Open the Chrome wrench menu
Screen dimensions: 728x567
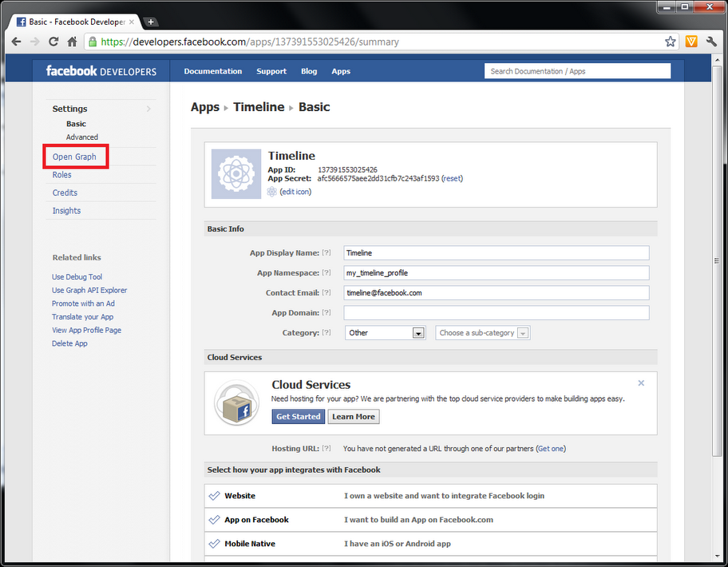(711, 42)
